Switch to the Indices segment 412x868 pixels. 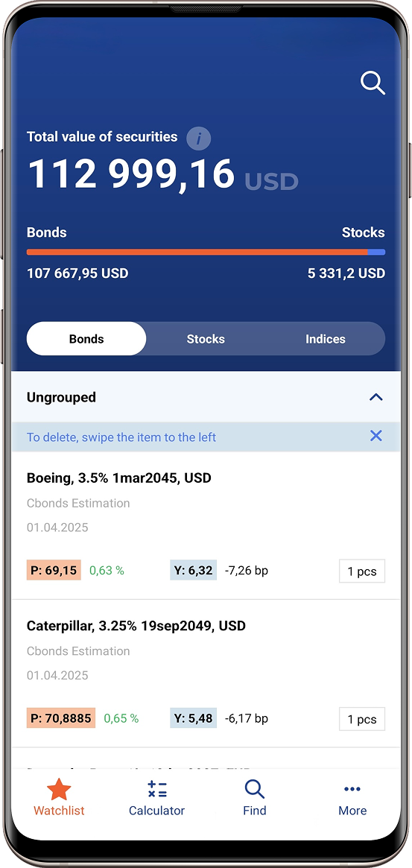326,339
